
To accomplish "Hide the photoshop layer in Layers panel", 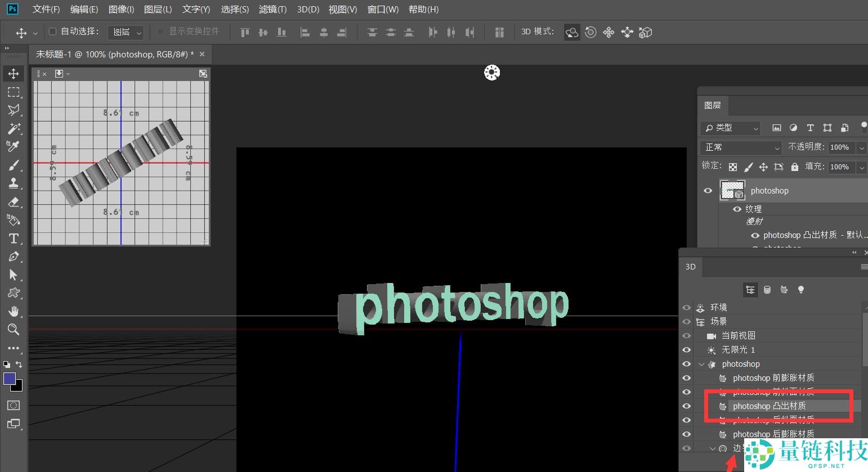I will 708,191.
